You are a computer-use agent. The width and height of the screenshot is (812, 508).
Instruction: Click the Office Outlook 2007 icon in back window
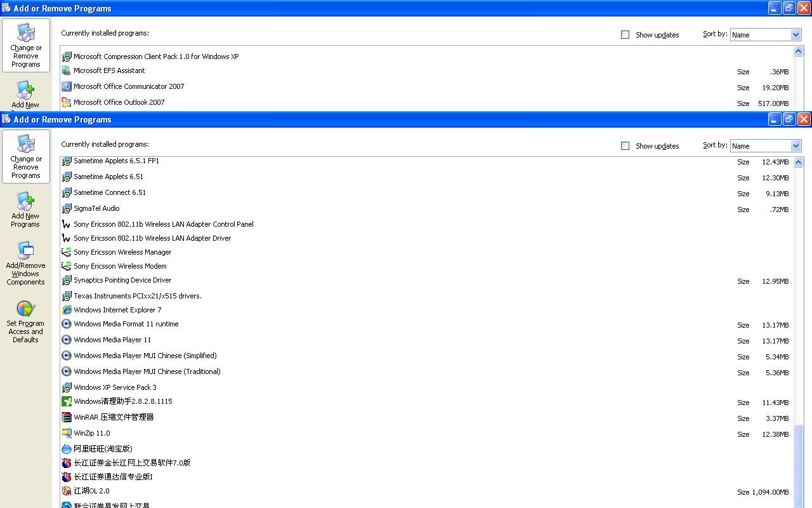click(x=66, y=102)
